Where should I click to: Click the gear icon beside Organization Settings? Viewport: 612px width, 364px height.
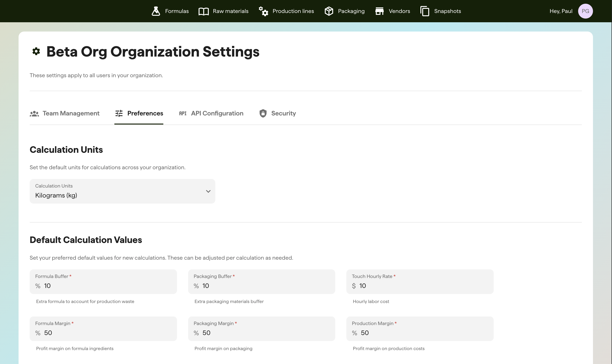point(36,51)
